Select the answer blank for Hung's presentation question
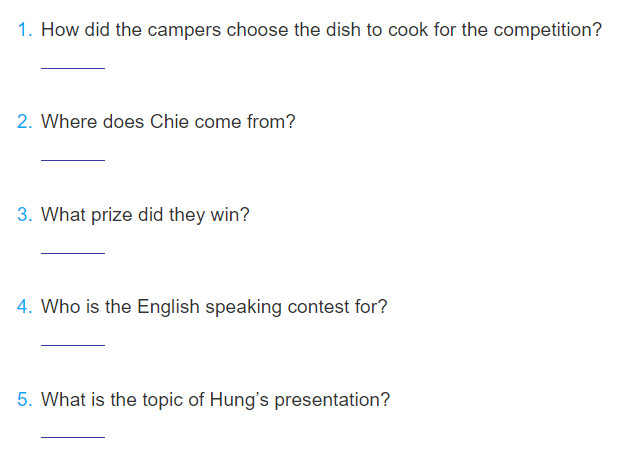This screenshot has height=467, width=642. [x=72, y=431]
